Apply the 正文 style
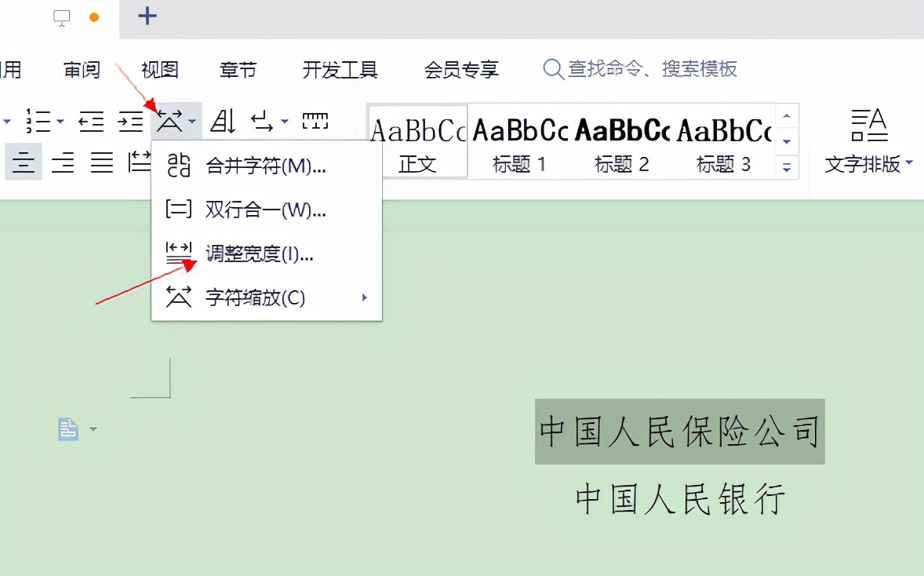The image size is (924, 576). click(x=418, y=141)
